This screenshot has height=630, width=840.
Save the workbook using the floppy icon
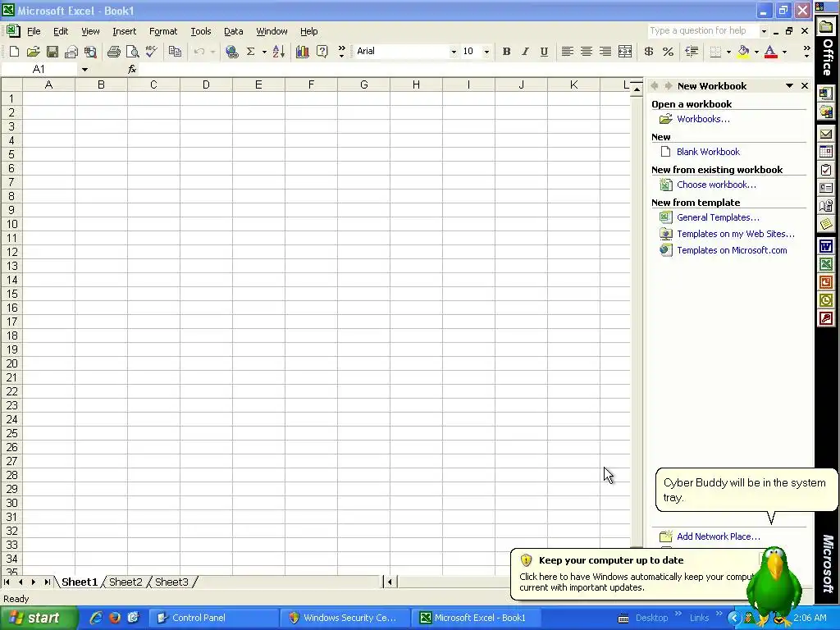[52, 52]
